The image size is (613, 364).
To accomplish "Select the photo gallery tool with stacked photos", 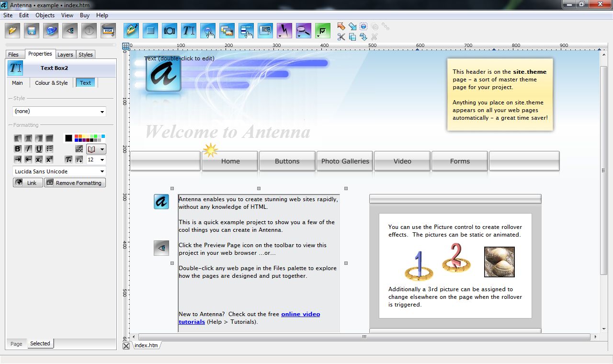I will (227, 31).
